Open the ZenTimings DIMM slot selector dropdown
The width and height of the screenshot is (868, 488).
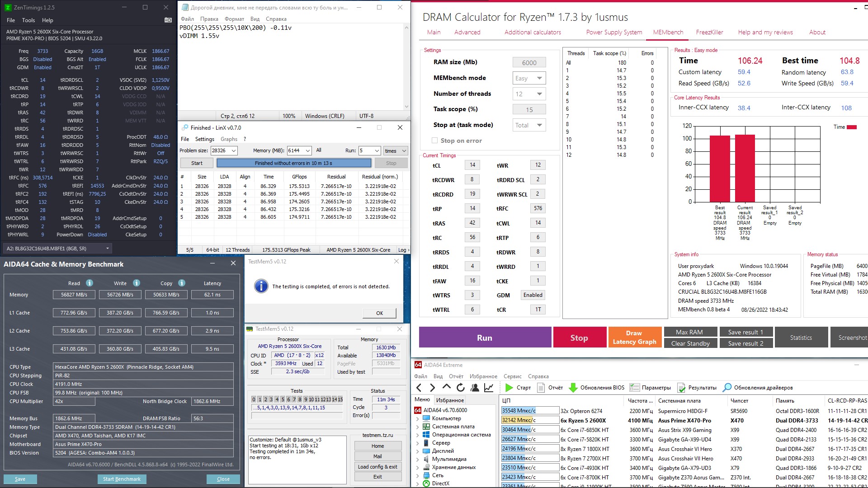click(107, 249)
